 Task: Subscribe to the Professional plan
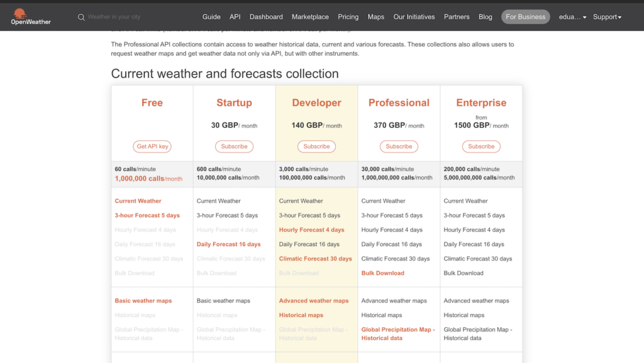coord(399,147)
